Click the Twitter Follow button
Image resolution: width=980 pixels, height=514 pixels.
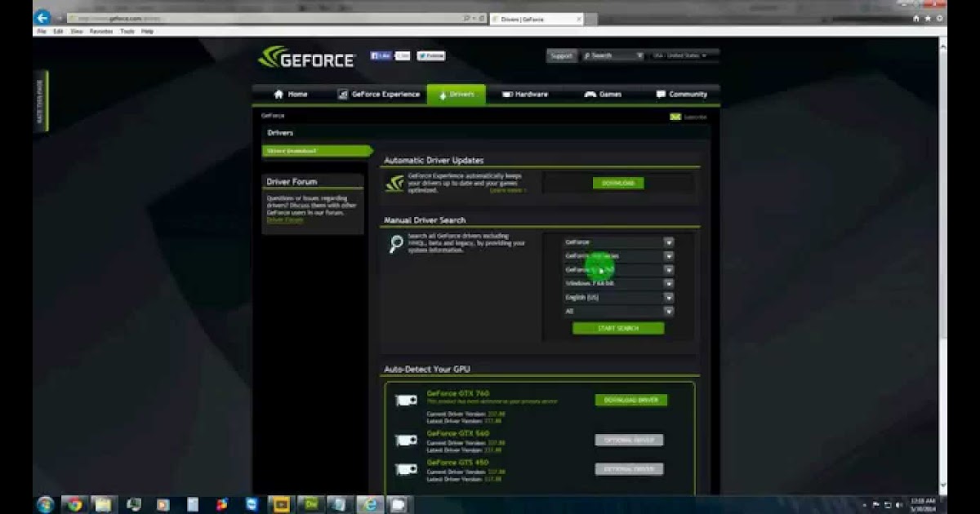click(x=430, y=55)
